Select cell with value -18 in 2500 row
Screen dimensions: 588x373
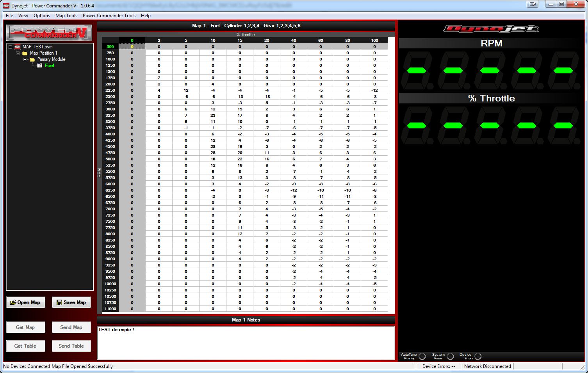(267, 97)
